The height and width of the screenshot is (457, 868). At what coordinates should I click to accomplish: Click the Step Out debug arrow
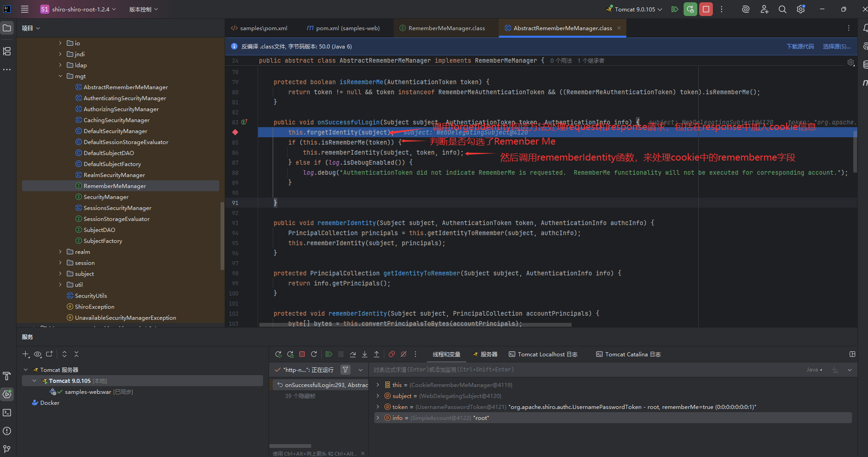point(377,354)
